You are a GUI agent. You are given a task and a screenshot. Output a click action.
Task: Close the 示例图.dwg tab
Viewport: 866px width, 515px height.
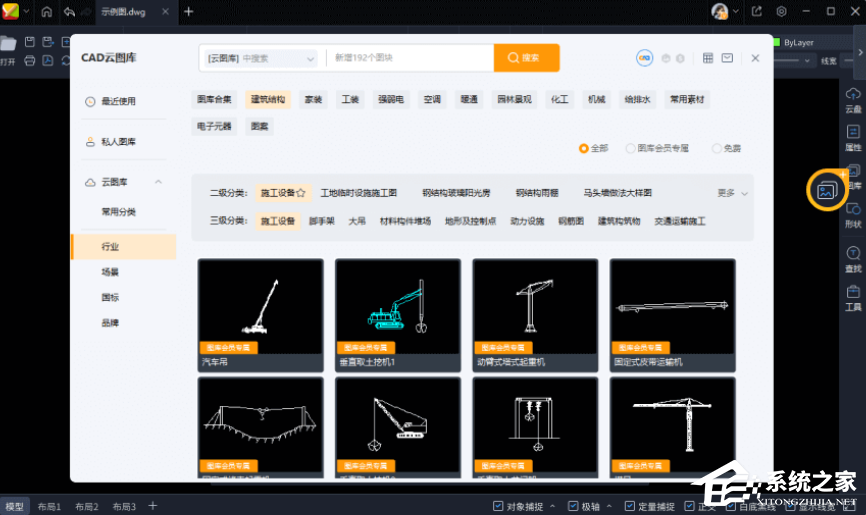(x=165, y=12)
